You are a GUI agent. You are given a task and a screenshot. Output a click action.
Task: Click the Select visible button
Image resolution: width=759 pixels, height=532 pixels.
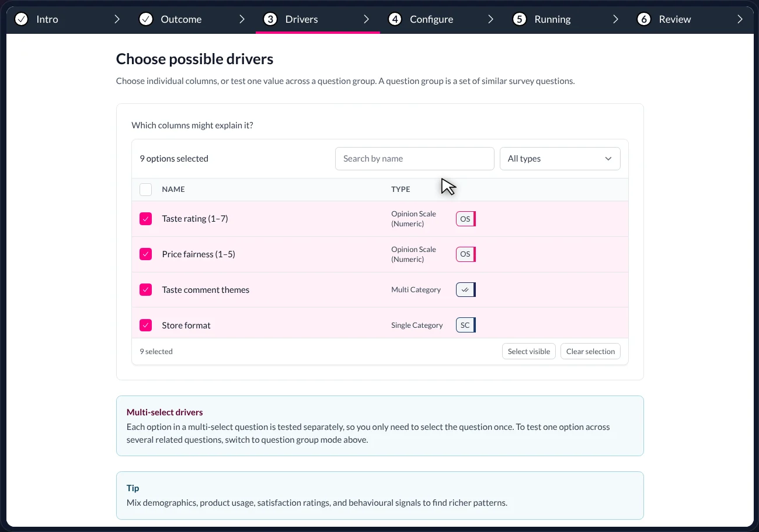tap(529, 351)
